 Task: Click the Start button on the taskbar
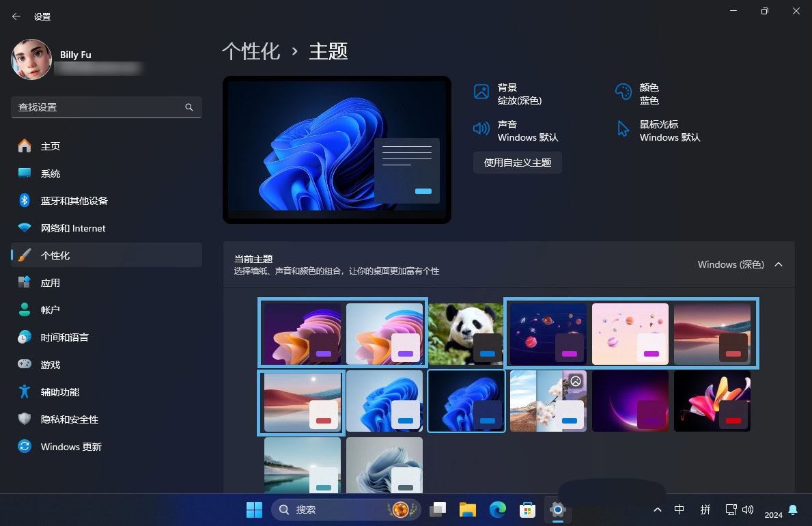tap(253, 510)
